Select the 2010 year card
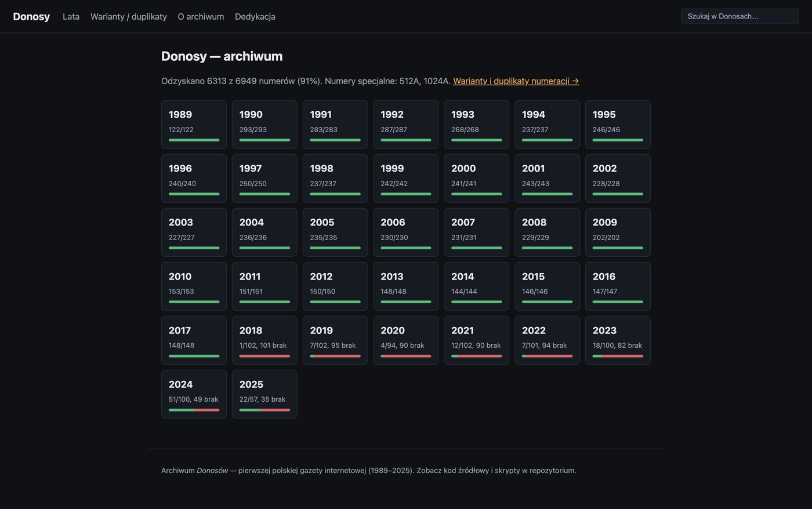The height and width of the screenshot is (509, 812). tap(194, 286)
